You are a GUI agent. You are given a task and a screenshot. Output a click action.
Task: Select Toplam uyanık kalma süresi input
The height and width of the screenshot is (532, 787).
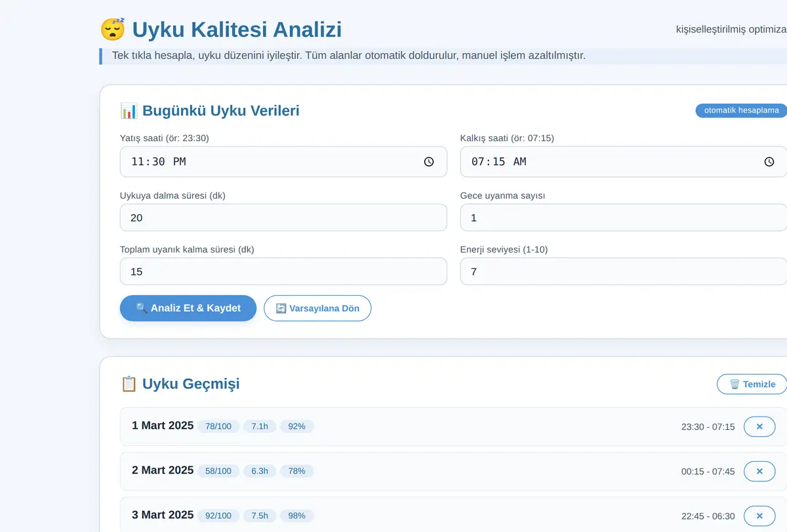point(283,272)
